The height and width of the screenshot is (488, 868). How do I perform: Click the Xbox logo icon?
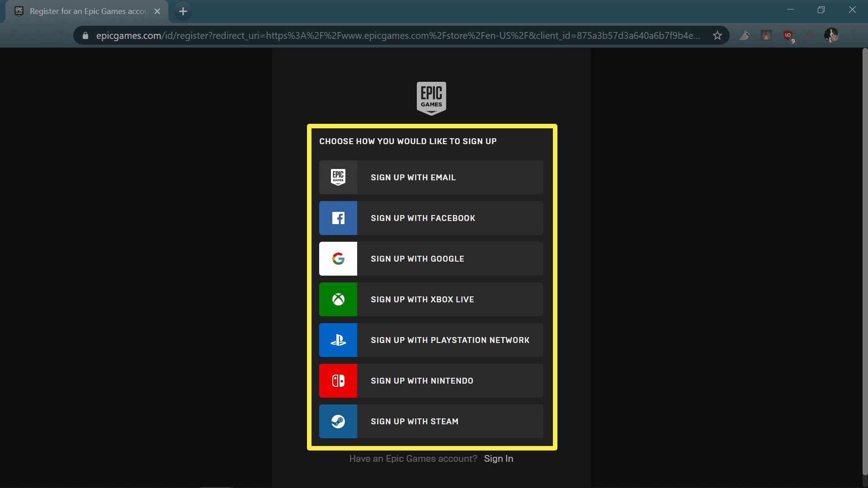tap(338, 300)
